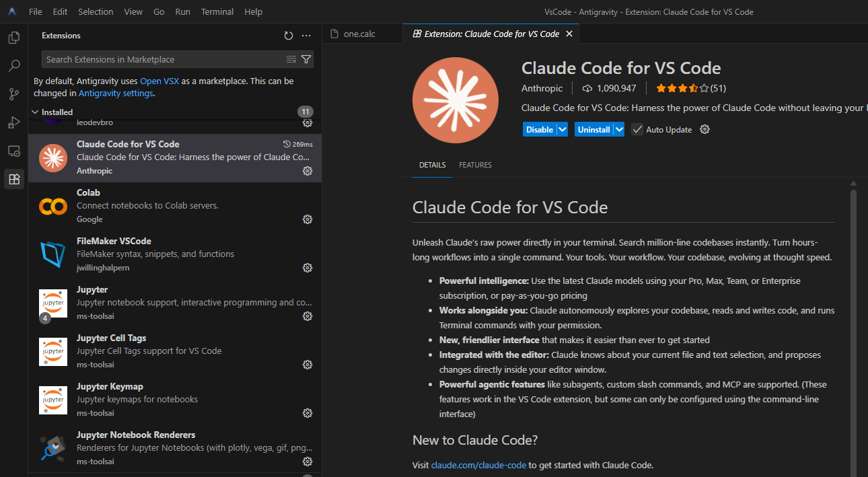Open the claude.com/claude-code link
The height and width of the screenshot is (477, 868).
coord(479,465)
